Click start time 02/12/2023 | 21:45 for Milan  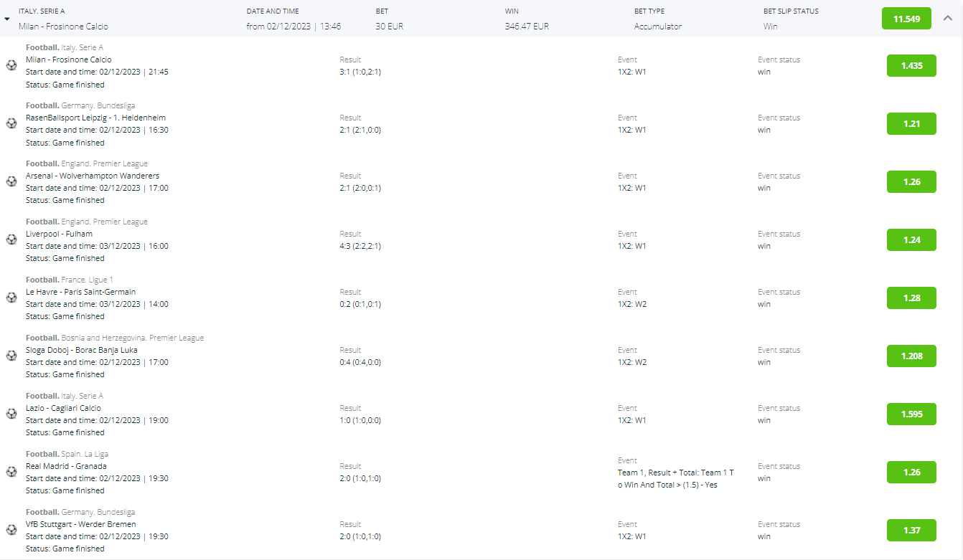134,72
